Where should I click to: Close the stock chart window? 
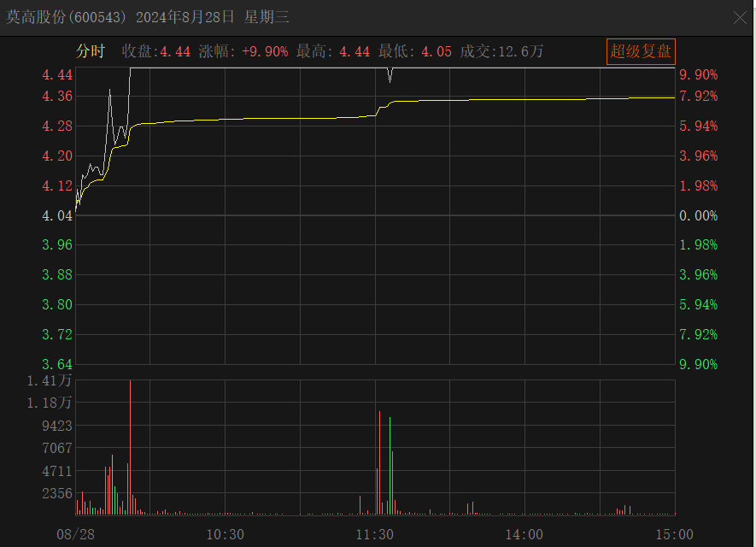tap(740, 18)
